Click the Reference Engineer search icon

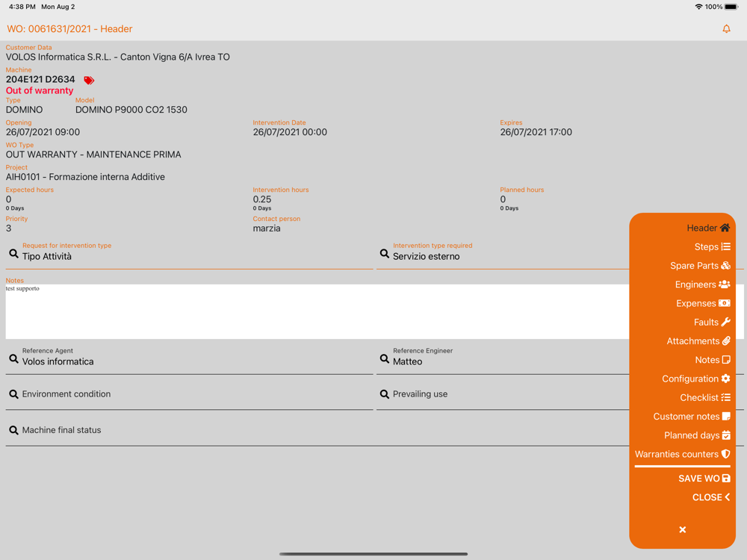(x=385, y=358)
